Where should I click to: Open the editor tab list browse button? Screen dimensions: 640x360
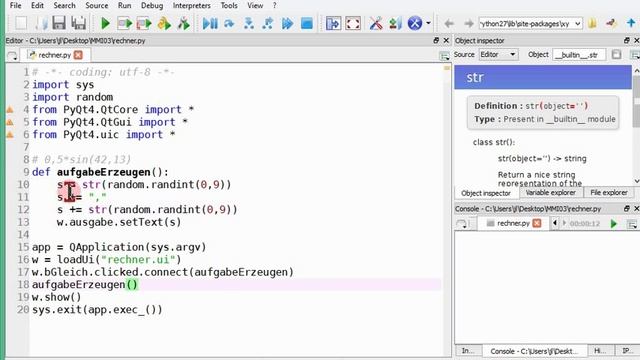click(x=13, y=56)
